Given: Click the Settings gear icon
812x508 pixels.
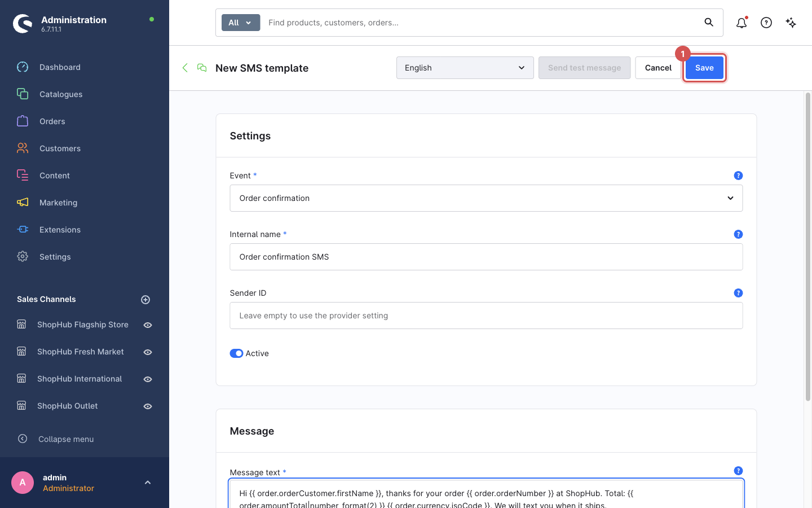Looking at the screenshot, I should coord(23,257).
